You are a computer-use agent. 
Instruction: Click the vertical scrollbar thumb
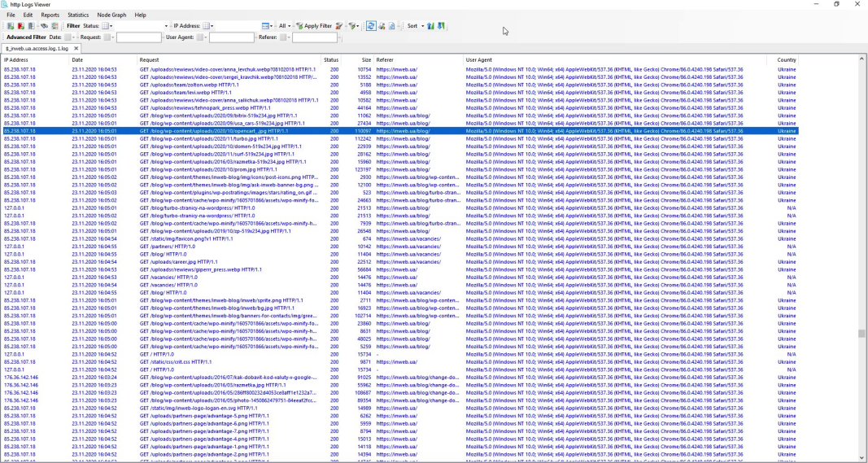tap(861, 334)
